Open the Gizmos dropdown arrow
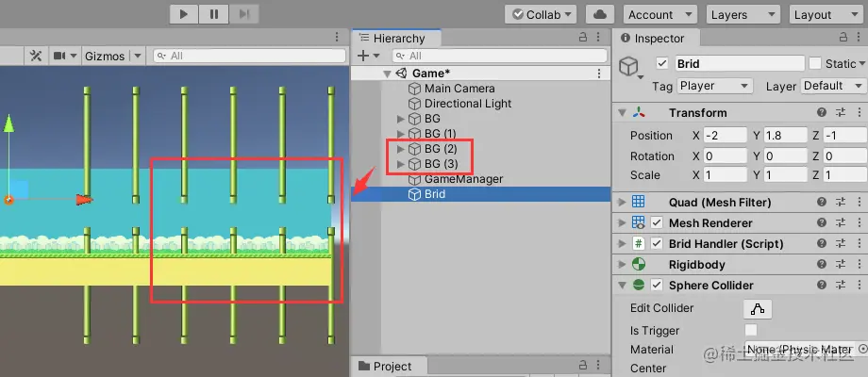The width and height of the screenshot is (868, 377). click(x=138, y=56)
